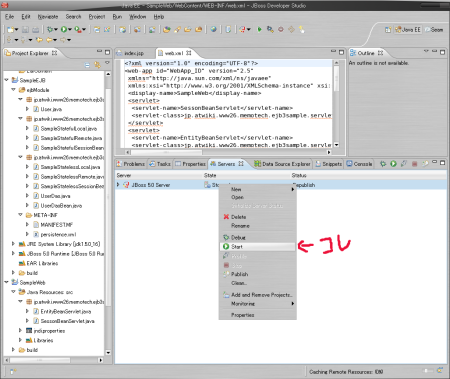The width and height of the screenshot is (450, 379).
Task: Select MANIFEST.MF in the tree
Action: tap(53, 225)
